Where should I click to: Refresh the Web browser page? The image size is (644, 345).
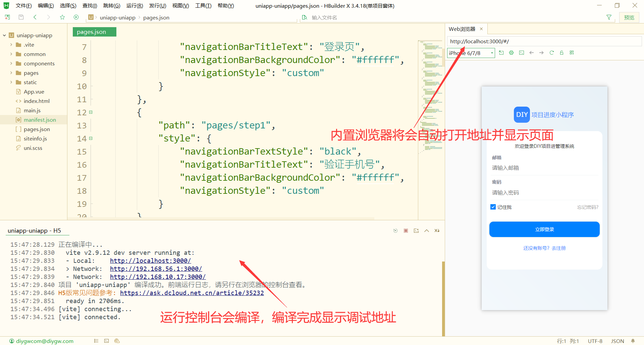[552, 53]
